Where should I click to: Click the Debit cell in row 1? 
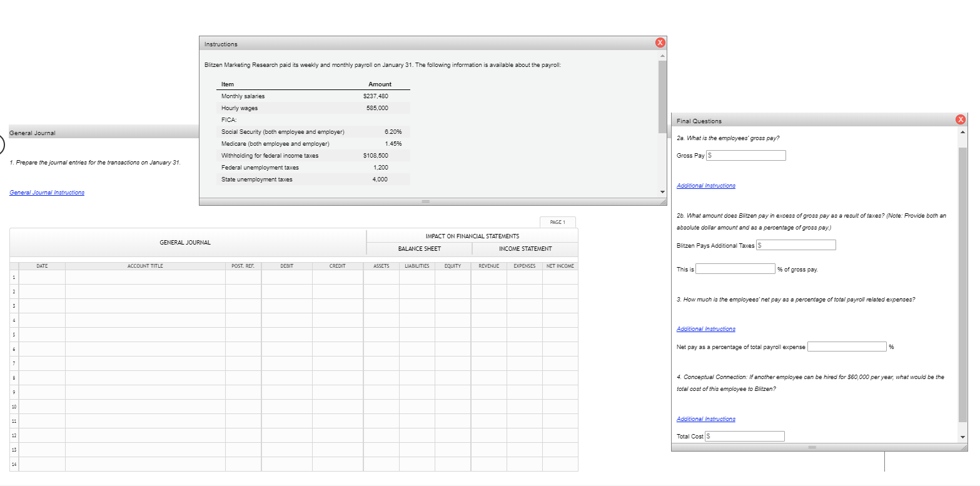click(x=287, y=277)
